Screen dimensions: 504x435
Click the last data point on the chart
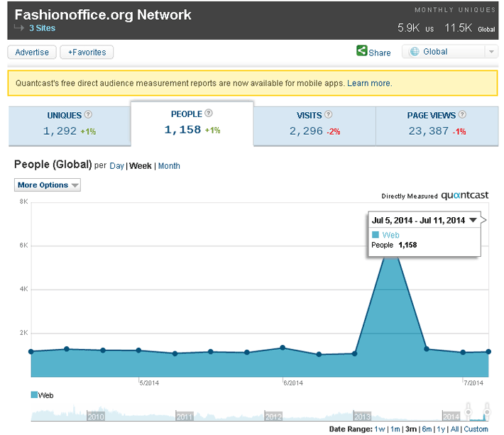point(488,351)
